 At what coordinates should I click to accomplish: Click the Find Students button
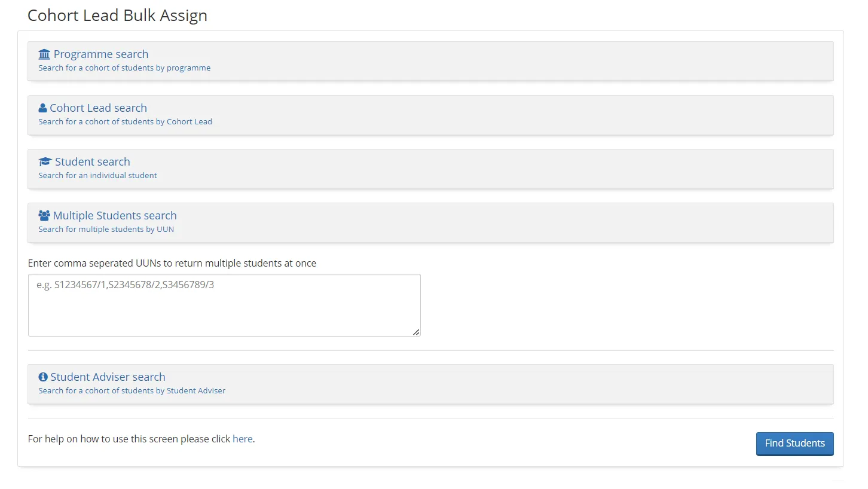(x=794, y=444)
